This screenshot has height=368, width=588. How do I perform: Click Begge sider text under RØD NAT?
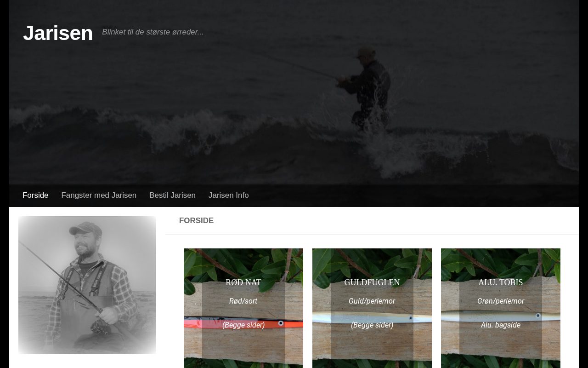(x=243, y=325)
